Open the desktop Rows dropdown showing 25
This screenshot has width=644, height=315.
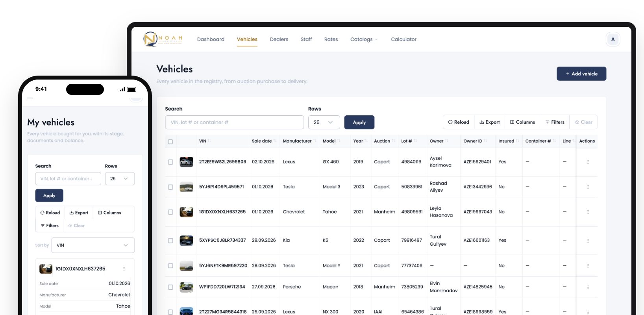(324, 122)
